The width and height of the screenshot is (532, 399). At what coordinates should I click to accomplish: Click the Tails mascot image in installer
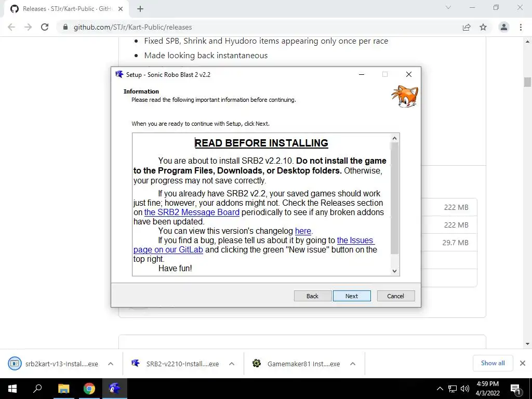pos(405,96)
